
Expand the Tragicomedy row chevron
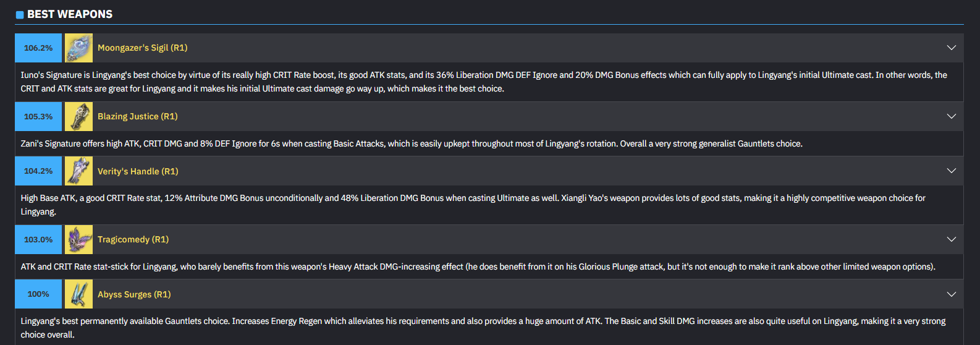[x=951, y=239]
